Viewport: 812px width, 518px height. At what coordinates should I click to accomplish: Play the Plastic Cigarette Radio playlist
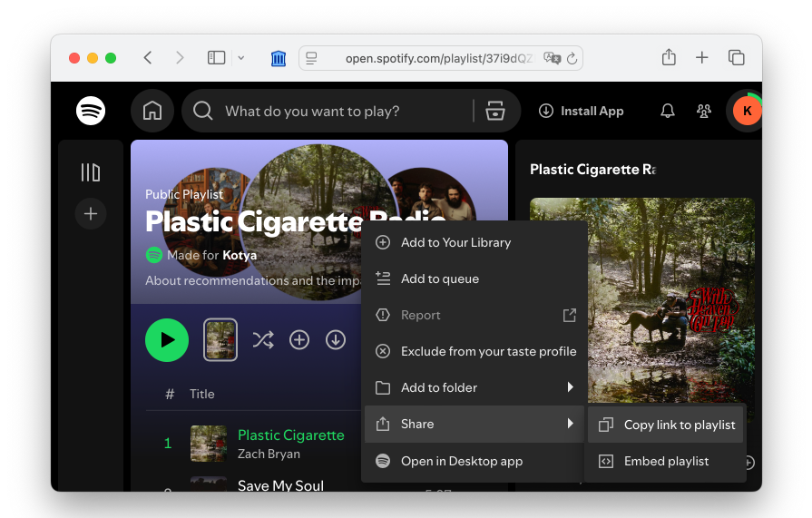pyautogui.click(x=167, y=340)
